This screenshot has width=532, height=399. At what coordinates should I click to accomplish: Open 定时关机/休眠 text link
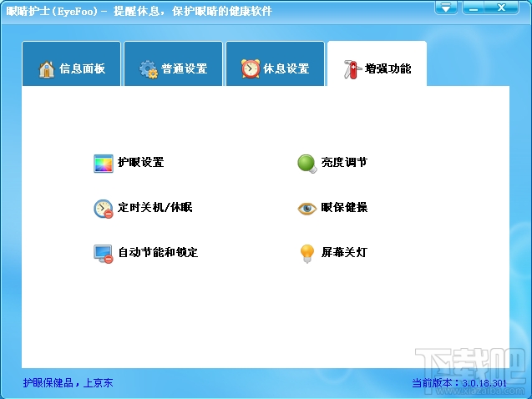pos(155,207)
